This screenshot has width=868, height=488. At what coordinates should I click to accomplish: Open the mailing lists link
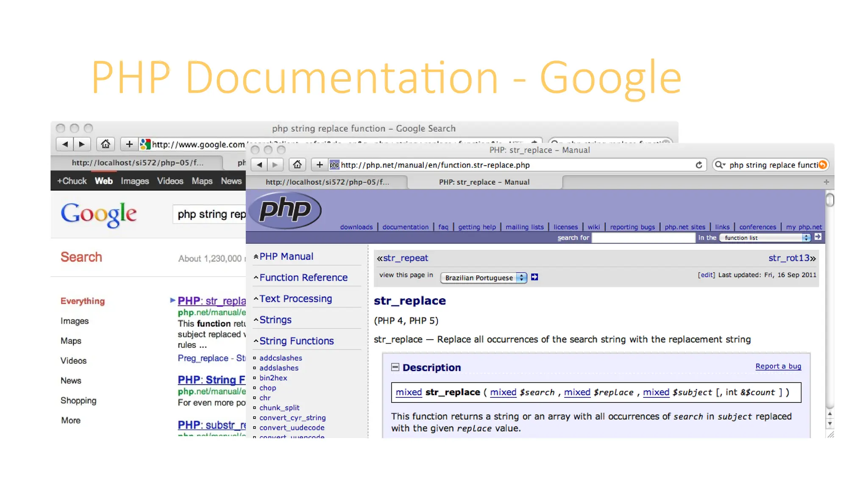(x=525, y=227)
